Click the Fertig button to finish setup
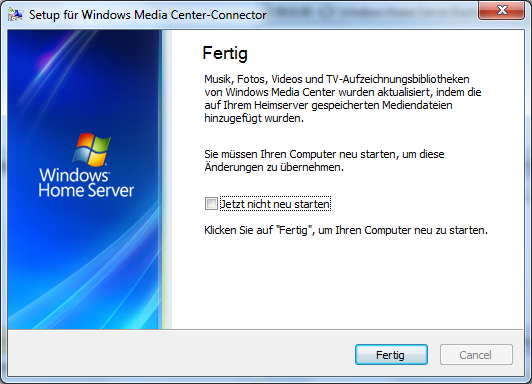The width and height of the screenshot is (532, 384). pyautogui.click(x=391, y=355)
